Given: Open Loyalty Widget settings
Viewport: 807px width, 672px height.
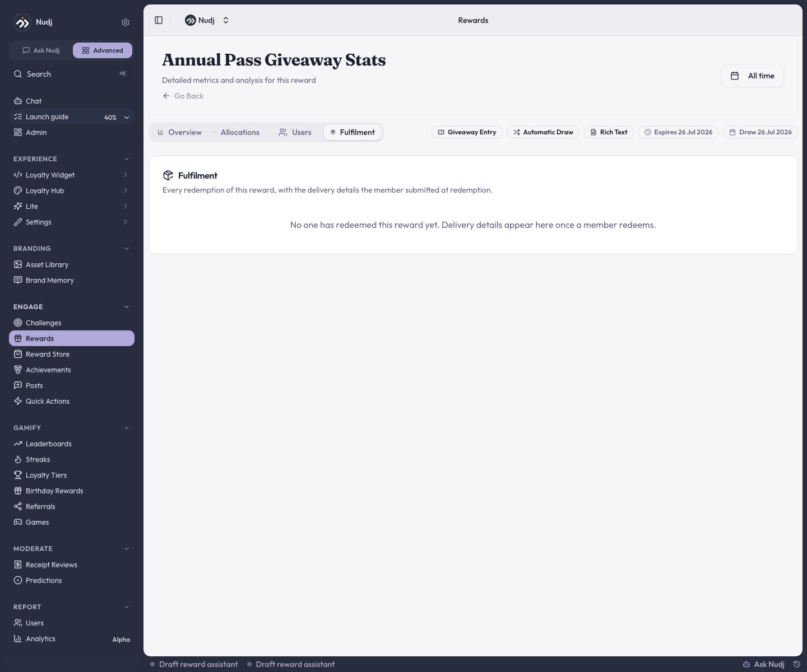Looking at the screenshot, I should (72, 175).
